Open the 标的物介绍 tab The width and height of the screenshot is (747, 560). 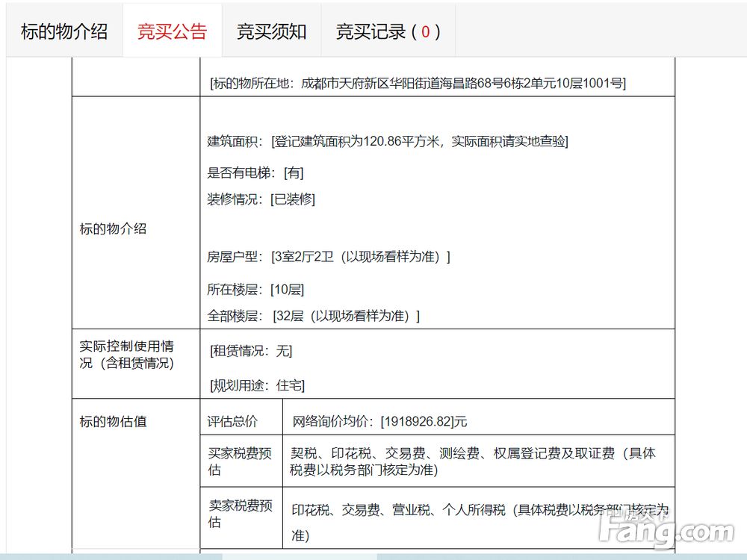pyautogui.click(x=64, y=32)
